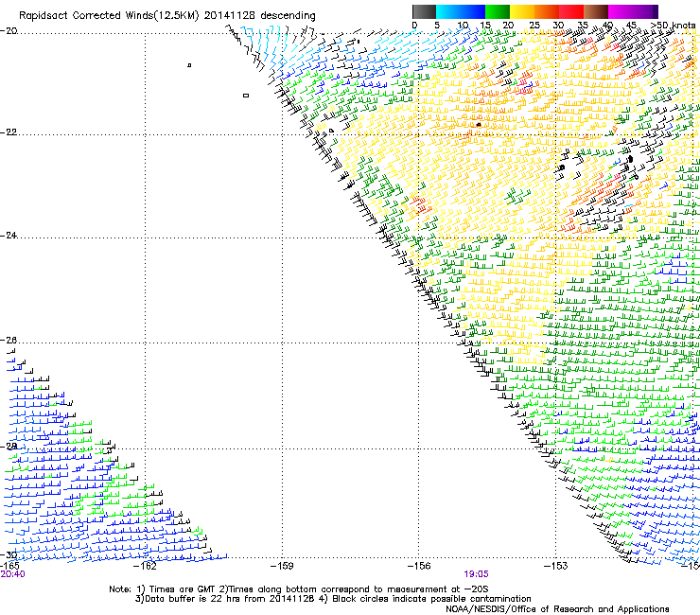Click the legend scale number '25'
Viewport: 700px width, 615px height.
pyautogui.click(x=534, y=26)
